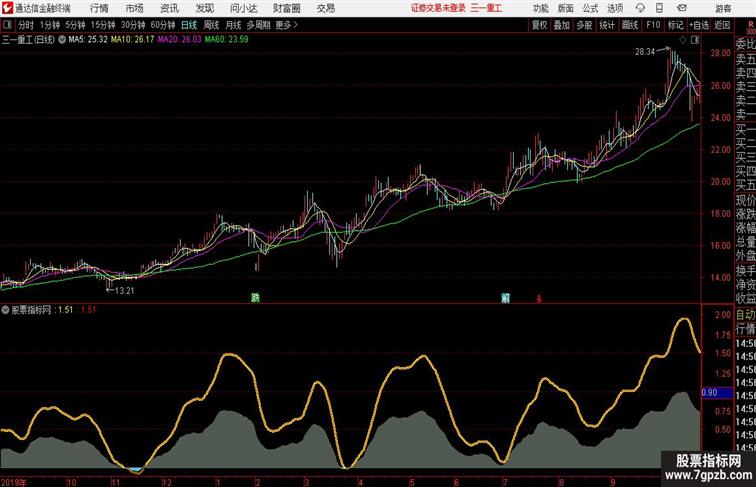The width and height of the screenshot is (756, 487).
Task: Click the 28.34 high price label
Action: 645,52
